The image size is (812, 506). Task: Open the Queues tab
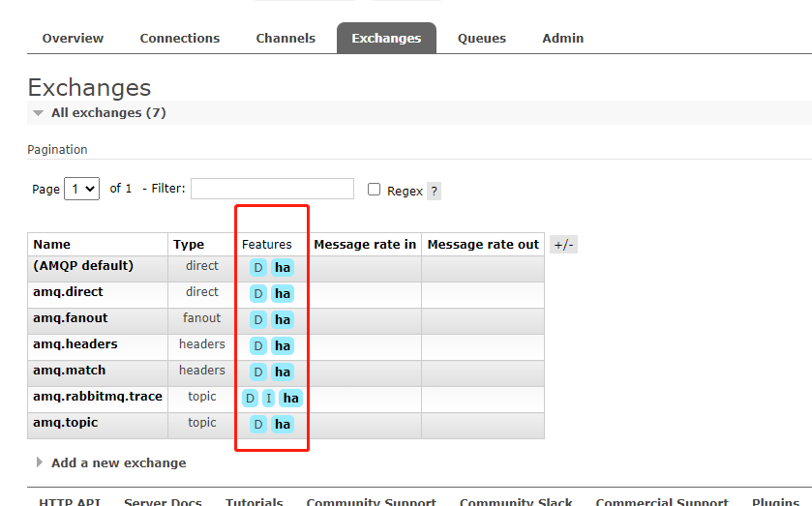pyautogui.click(x=482, y=39)
